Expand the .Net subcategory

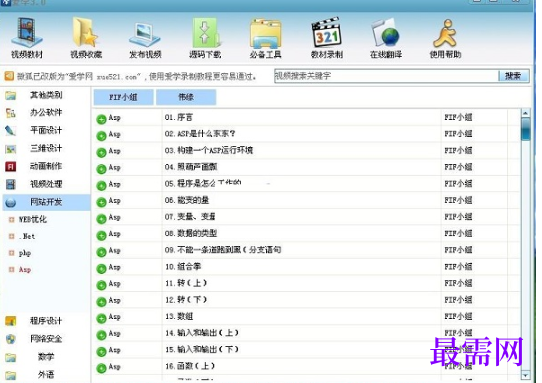click(x=11, y=236)
